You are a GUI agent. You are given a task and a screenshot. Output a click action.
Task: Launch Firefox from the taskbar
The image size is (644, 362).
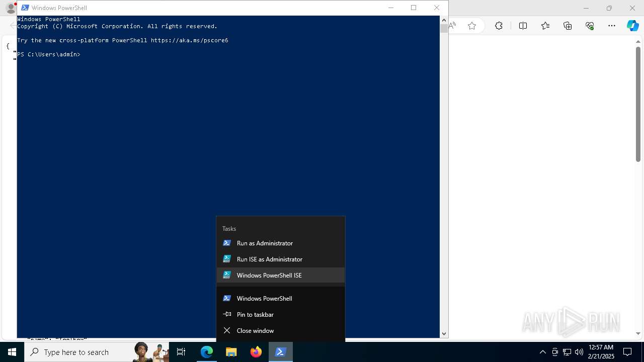[256, 352]
